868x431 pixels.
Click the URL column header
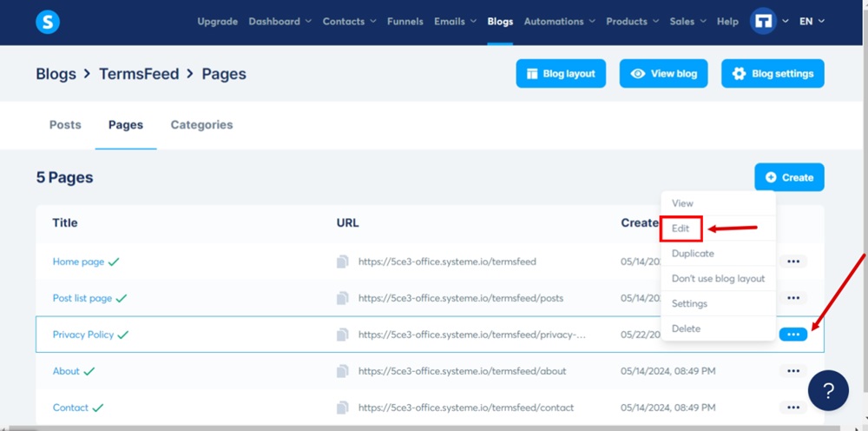(x=348, y=222)
